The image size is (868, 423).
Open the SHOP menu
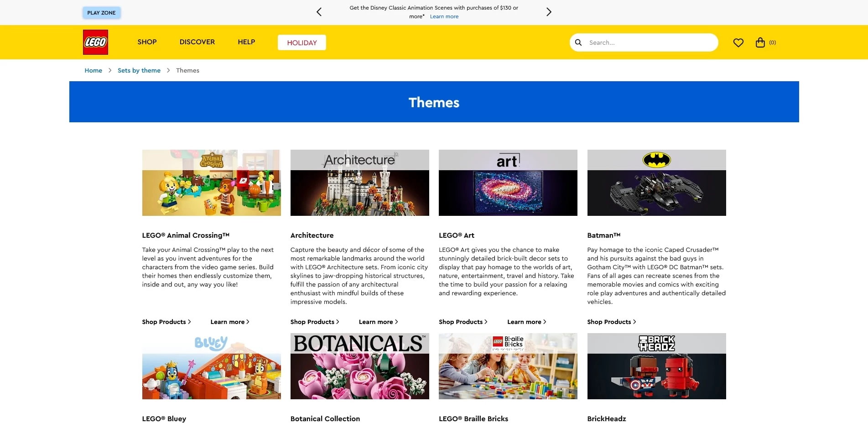click(x=147, y=42)
